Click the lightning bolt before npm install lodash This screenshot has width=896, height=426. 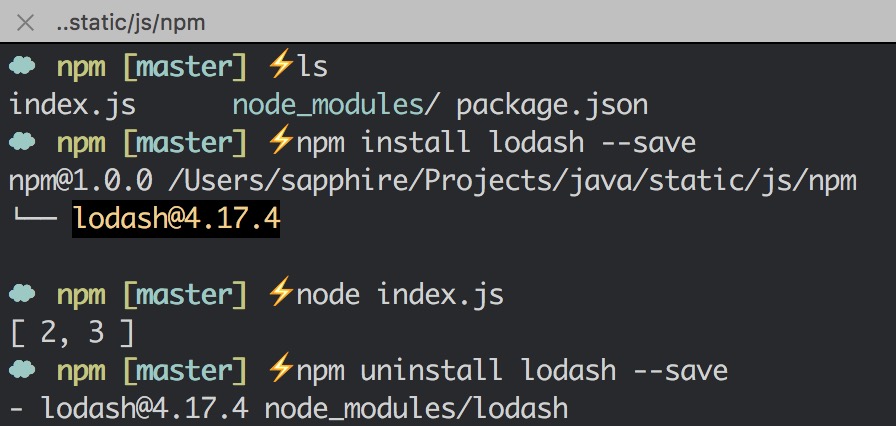[281, 140]
